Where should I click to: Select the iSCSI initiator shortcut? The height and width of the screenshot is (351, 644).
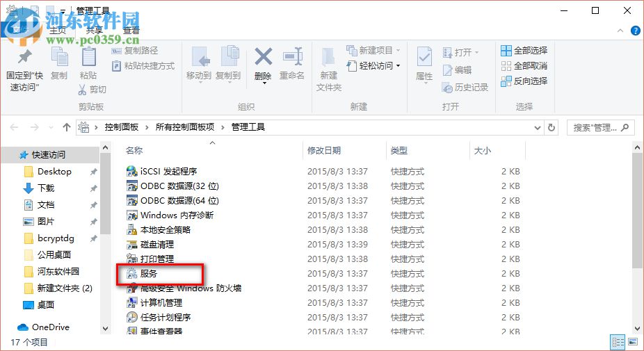[162, 171]
